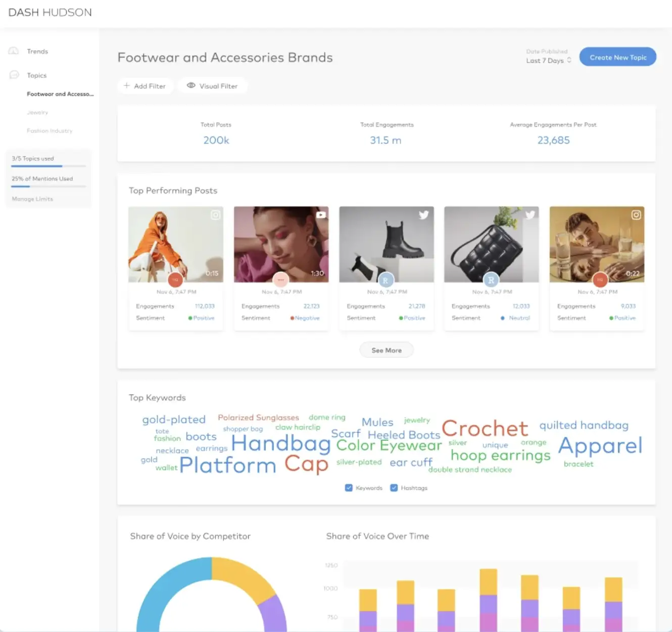Select Footwear and Accesso... topic

pos(60,94)
